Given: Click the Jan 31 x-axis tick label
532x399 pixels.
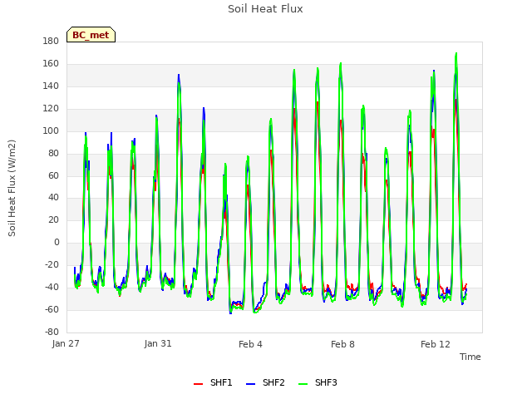Looking at the screenshot, I should [158, 343].
